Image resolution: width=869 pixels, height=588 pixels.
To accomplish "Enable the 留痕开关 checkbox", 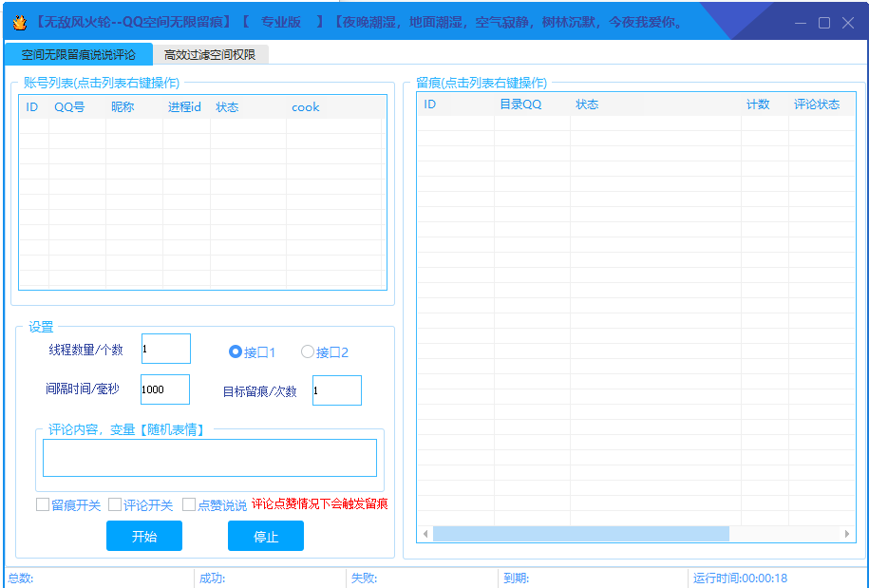I will (x=43, y=504).
